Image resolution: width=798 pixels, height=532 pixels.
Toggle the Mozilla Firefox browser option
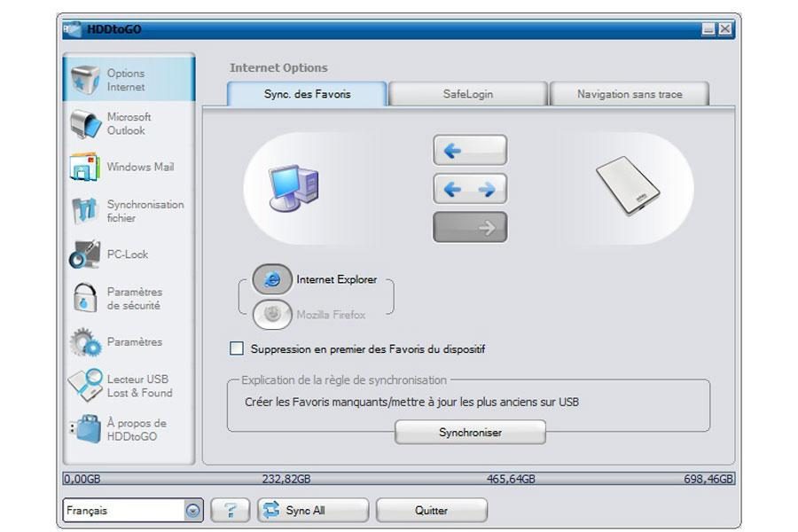pos(272,314)
